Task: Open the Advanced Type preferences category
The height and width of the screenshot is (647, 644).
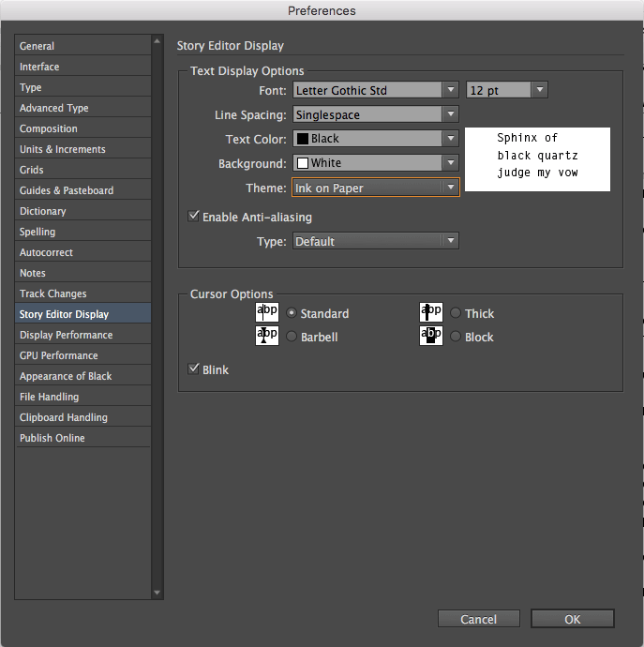Action: pos(82,108)
